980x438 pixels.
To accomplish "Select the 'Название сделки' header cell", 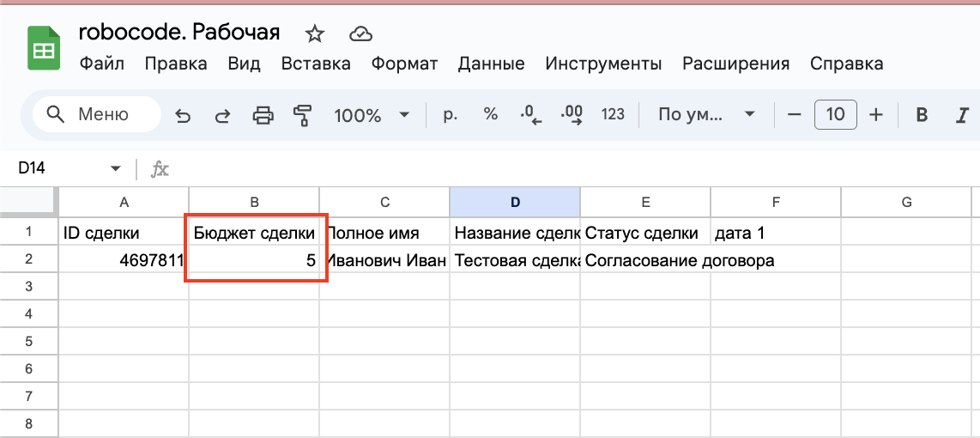I will tap(515, 232).
